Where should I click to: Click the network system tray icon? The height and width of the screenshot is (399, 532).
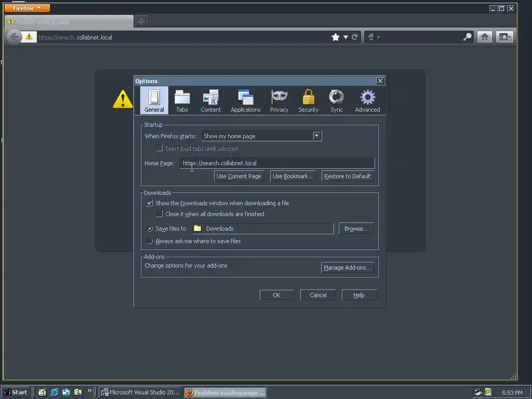coord(478,392)
